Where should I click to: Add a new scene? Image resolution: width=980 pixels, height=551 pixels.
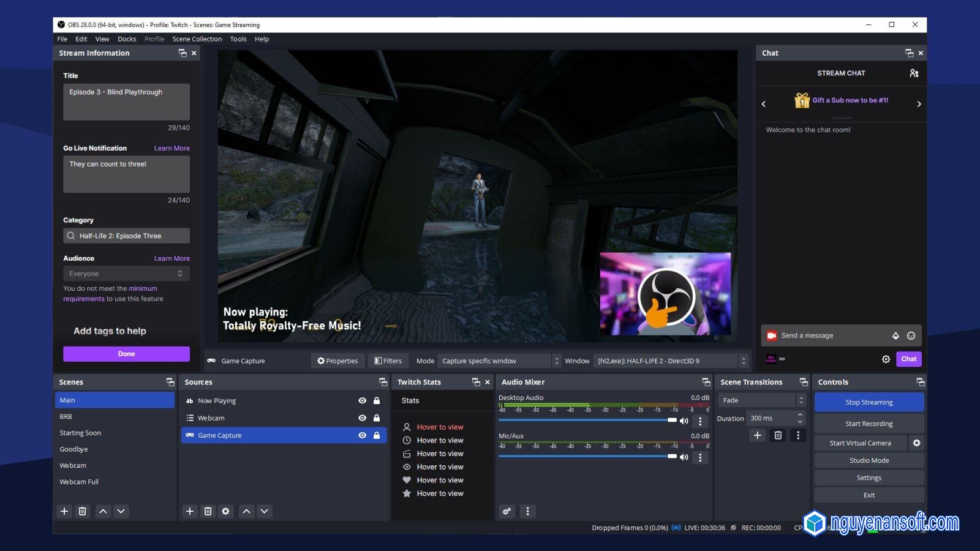tap(64, 511)
